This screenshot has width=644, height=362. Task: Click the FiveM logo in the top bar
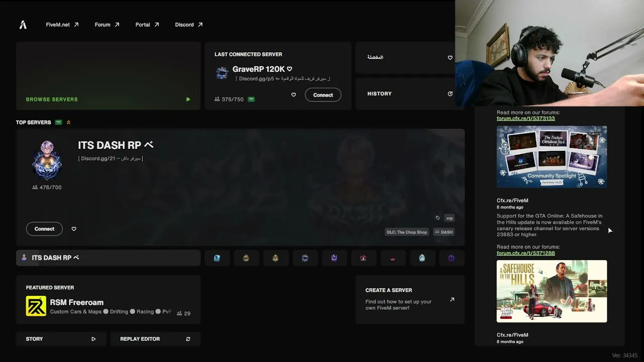(23, 25)
